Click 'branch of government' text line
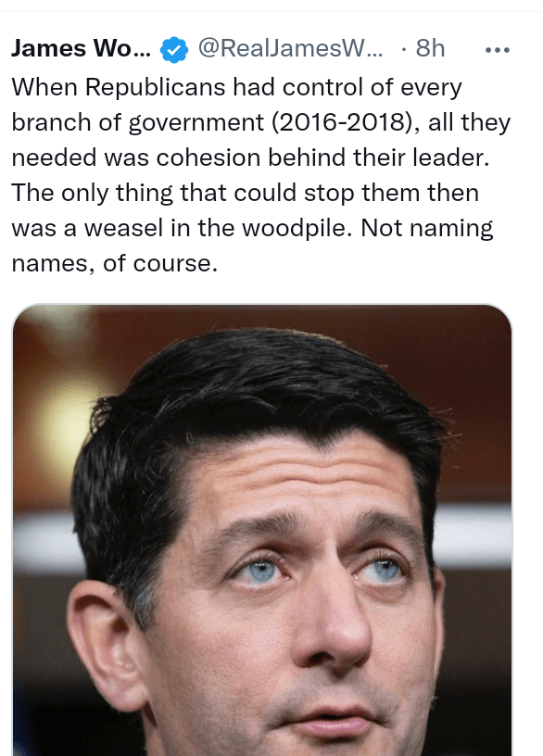Image resolution: width=543 pixels, height=756 pixels. (138, 122)
